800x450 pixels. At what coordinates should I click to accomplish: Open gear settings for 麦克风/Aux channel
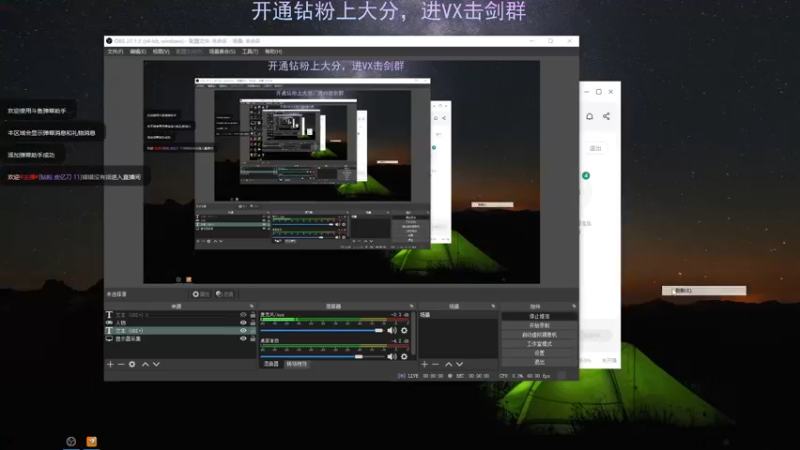coord(404,331)
